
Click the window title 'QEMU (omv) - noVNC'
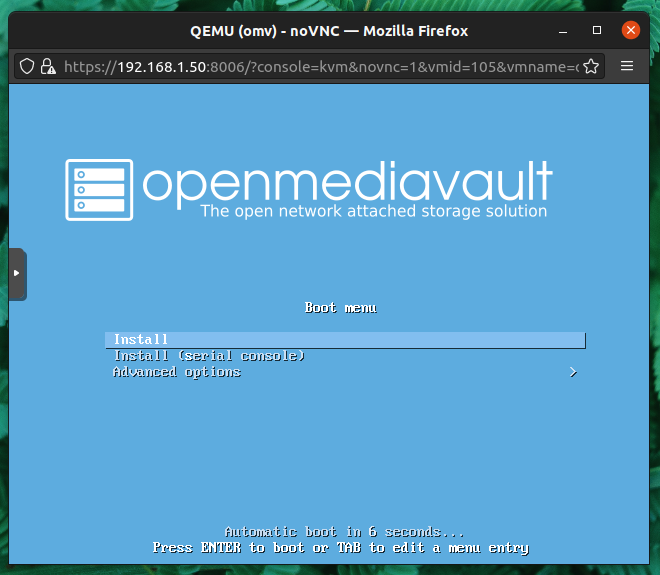pyautogui.click(x=265, y=31)
